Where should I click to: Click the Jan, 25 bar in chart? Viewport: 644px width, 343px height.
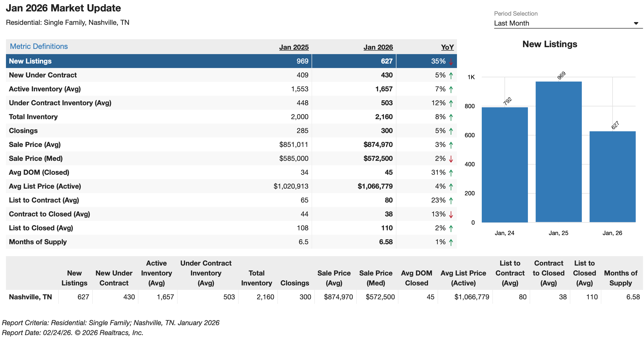click(558, 152)
